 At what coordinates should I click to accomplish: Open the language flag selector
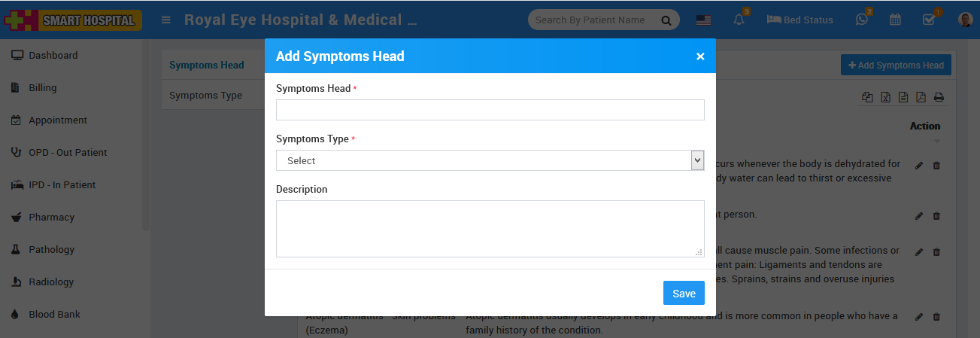pyautogui.click(x=703, y=20)
